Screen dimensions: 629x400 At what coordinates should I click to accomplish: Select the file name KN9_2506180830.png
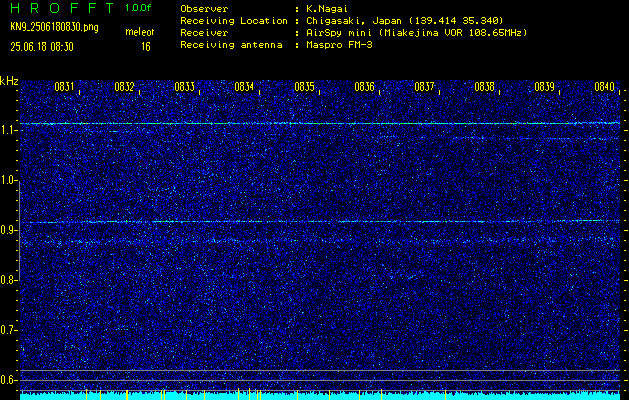[54, 27]
